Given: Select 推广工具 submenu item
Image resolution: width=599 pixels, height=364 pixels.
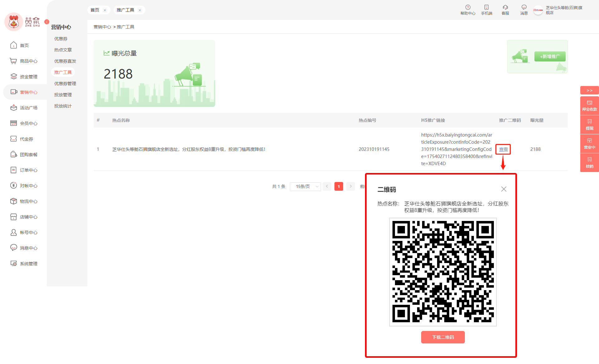Looking at the screenshot, I should (x=63, y=72).
